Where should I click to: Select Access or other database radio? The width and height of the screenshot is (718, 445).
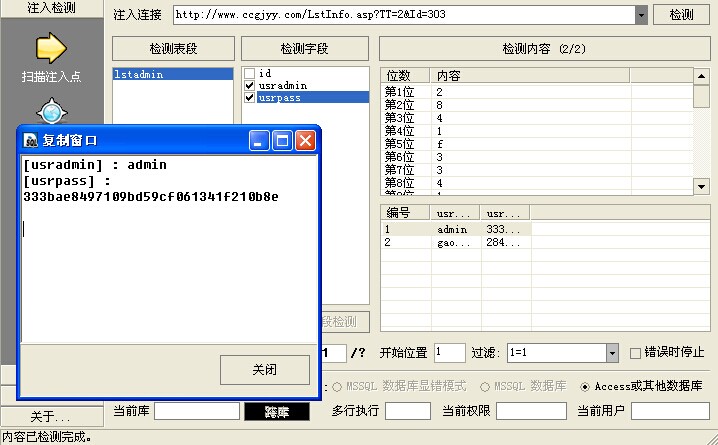585,387
